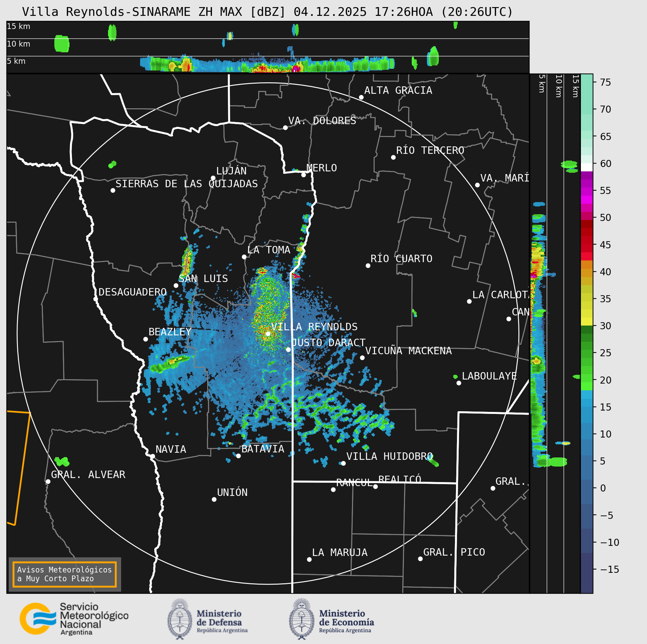
Task: Click the LABOULAYE label
Action: [489, 376]
